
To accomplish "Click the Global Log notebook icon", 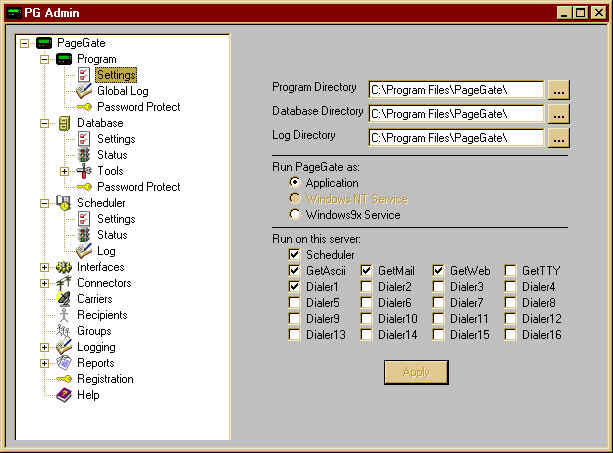I will [x=85, y=91].
